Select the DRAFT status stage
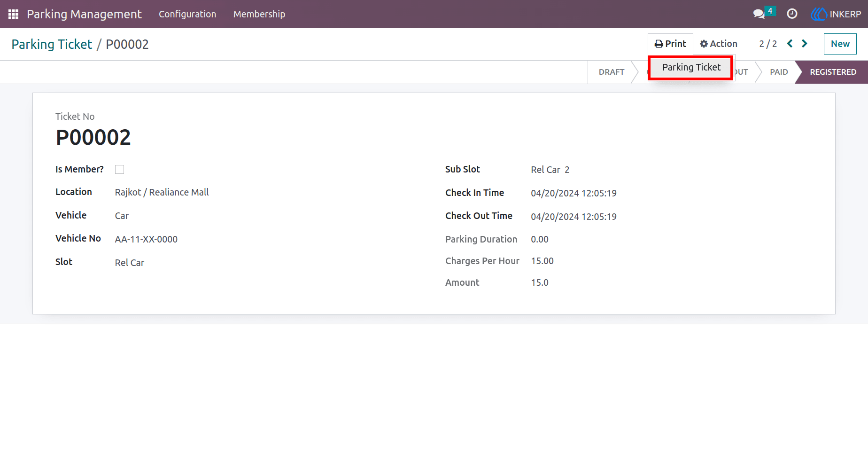868x454 pixels. coord(611,72)
